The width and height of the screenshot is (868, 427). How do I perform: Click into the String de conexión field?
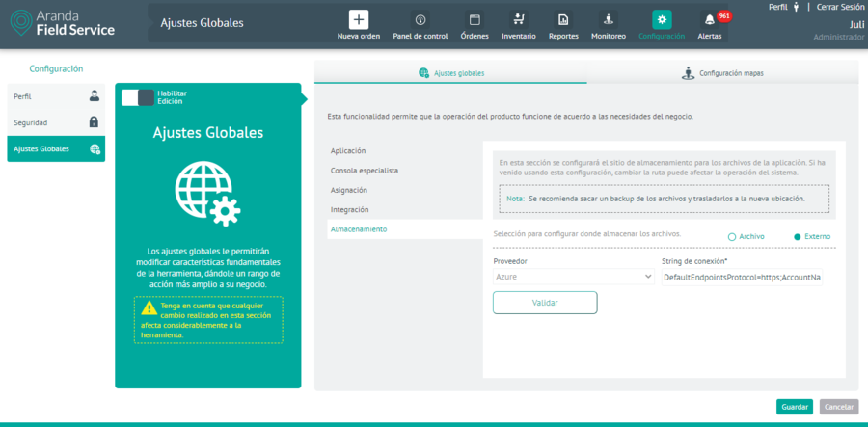click(742, 277)
